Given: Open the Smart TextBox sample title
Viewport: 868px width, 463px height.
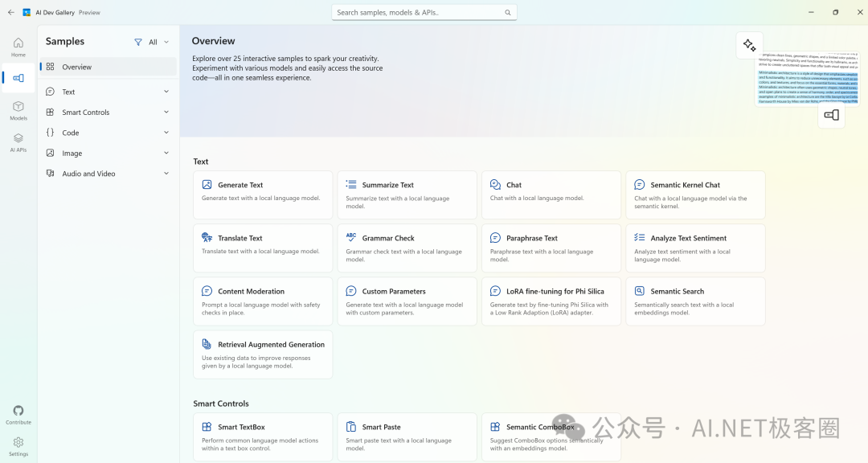Looking at the screenshot, I should [241, 427].
